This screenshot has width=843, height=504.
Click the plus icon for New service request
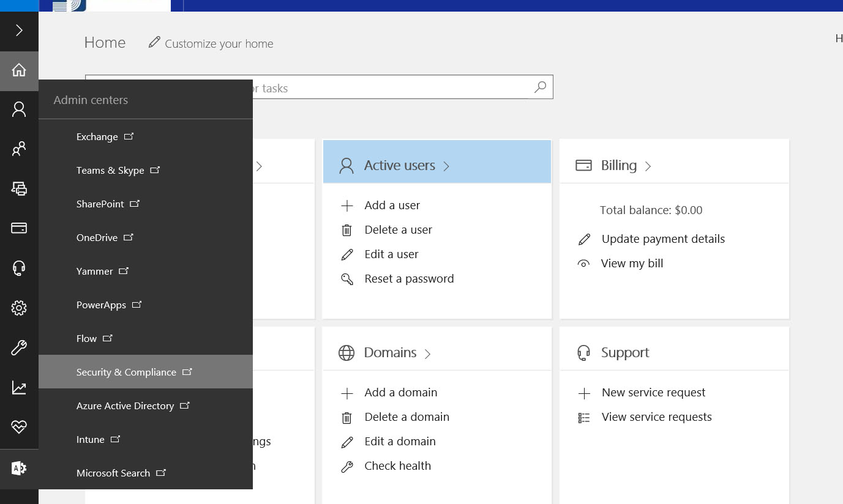pos(584,393)
